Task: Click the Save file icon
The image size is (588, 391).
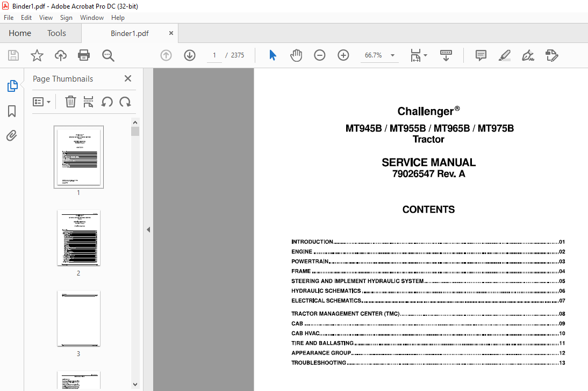Action: [13, 55]
